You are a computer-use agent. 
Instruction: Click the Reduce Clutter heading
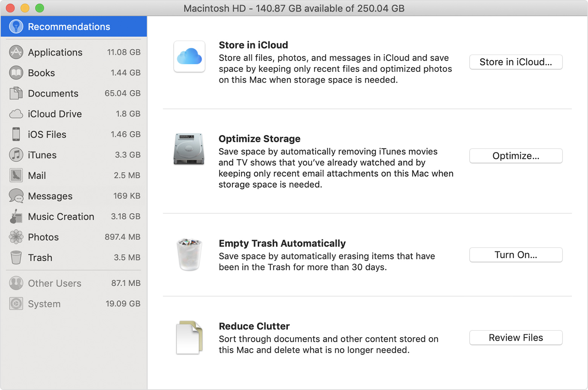(254, 326)
